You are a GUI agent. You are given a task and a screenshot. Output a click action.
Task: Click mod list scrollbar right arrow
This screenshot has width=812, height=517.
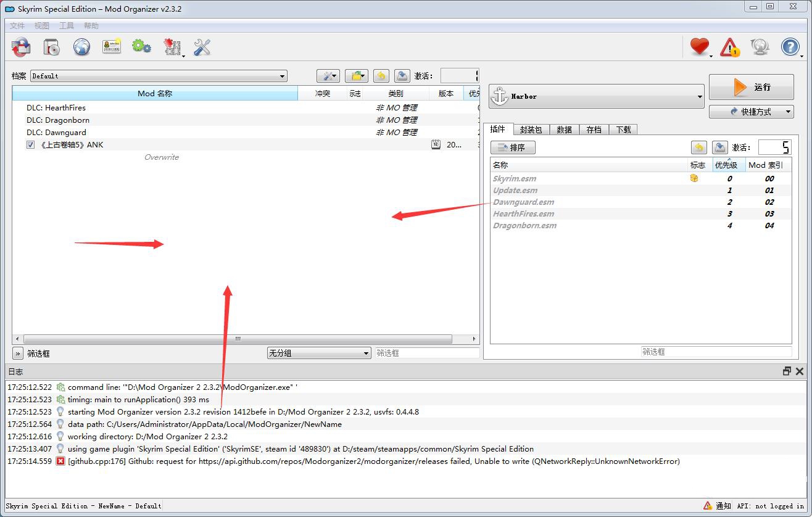pos(474,339)
